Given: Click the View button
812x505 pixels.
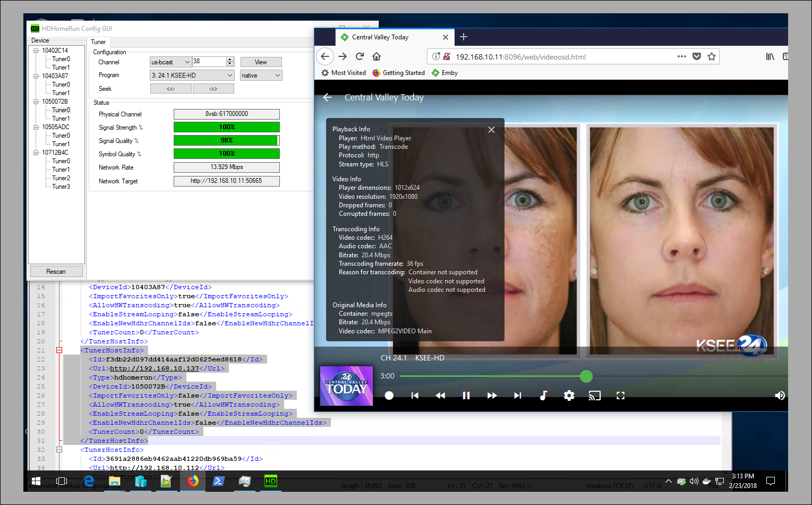Looking at the screenshot, I should 261,62.
